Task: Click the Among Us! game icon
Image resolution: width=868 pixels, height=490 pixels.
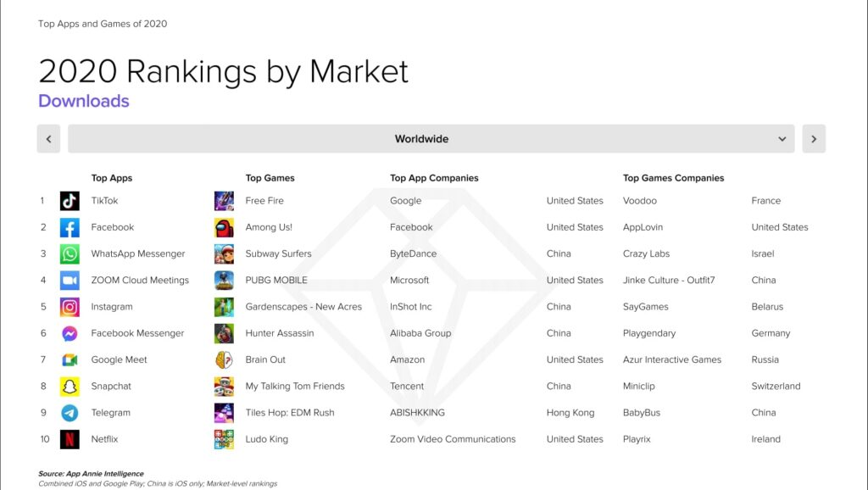Action: [224, 227]
